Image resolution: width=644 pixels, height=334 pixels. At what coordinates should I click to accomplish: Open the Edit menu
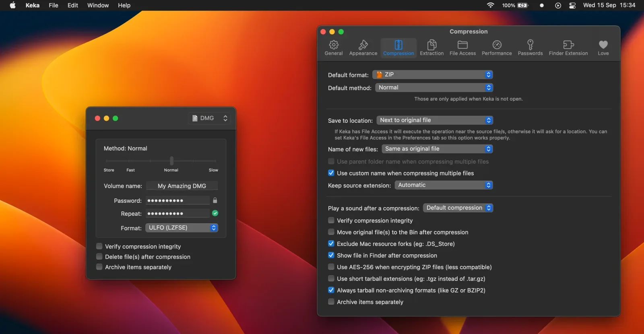tap(73, 5)
